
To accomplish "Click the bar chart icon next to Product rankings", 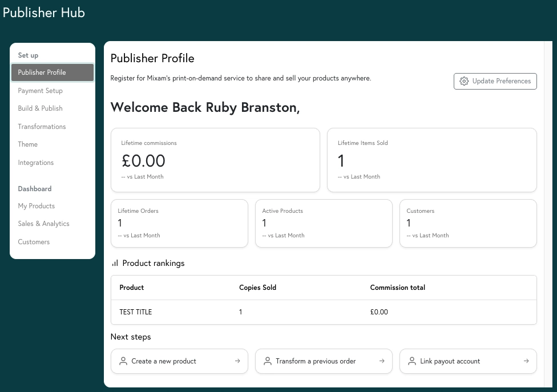I will (115, 263).
